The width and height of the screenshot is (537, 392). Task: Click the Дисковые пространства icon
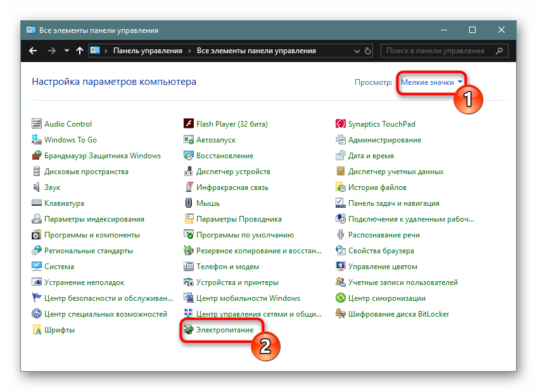[36, 171]
